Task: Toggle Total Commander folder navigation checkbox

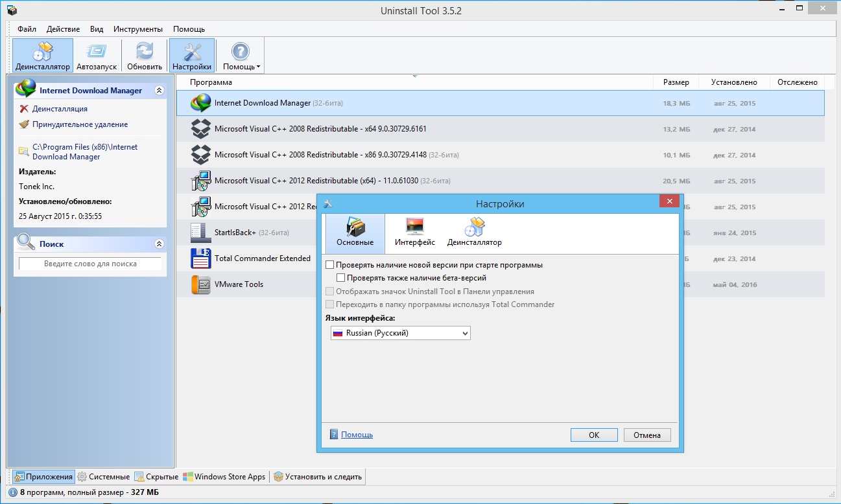Action: pyautogui.click(x=330, y=304)
